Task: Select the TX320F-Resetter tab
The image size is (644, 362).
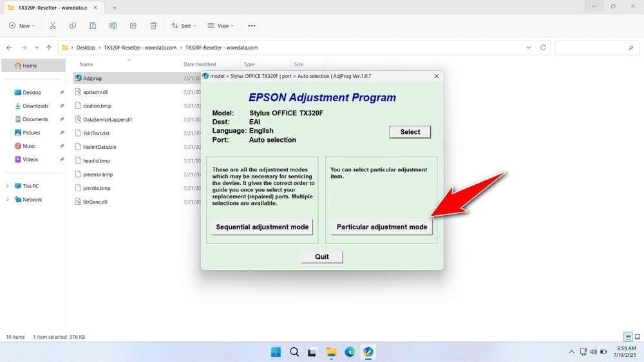Action: [52, 8]
